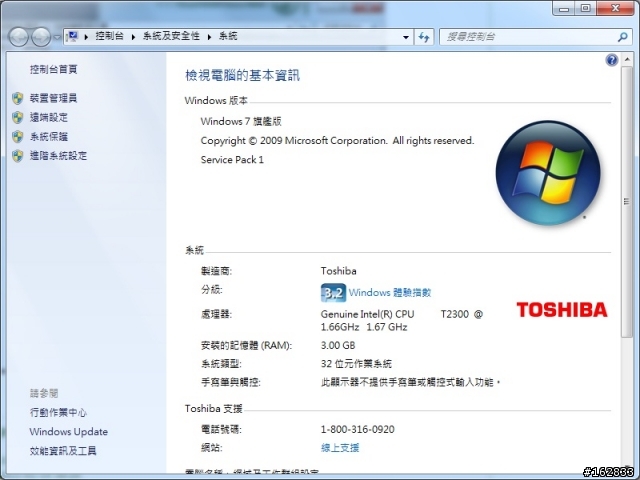Open Windows Update link
640x480 pixels.
pos(69,432)
